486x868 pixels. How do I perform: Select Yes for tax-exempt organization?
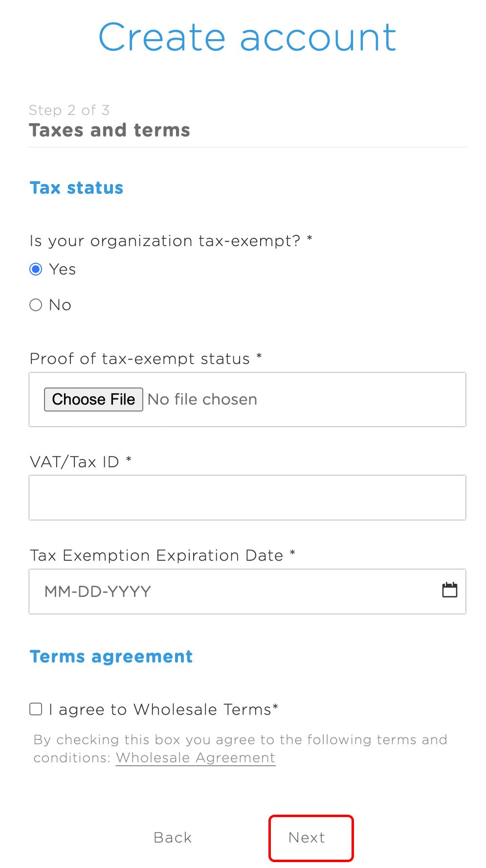coord(36,269)
